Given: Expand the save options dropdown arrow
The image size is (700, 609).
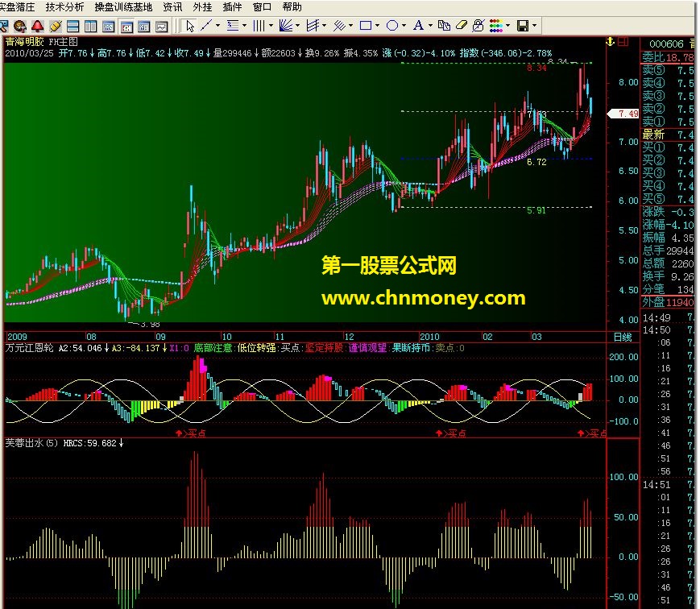Looking at the screenshot, I should [x=534, y=26].
